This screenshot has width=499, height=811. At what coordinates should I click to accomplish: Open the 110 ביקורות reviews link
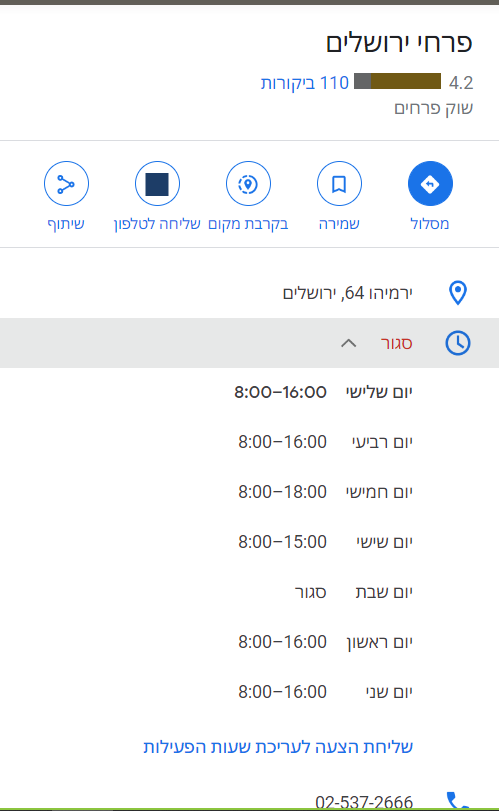[x=305, y=83]
